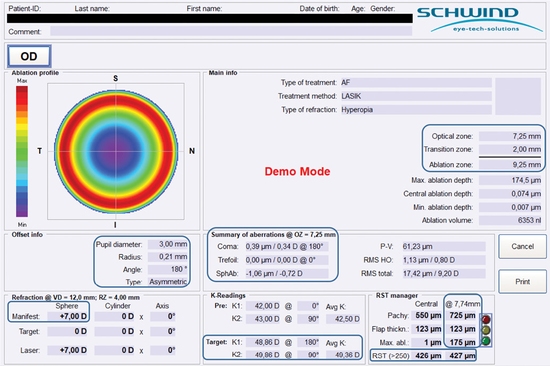Select the Type of treatment AF field
Screen dimensions: 550x366
click(416, 82)
